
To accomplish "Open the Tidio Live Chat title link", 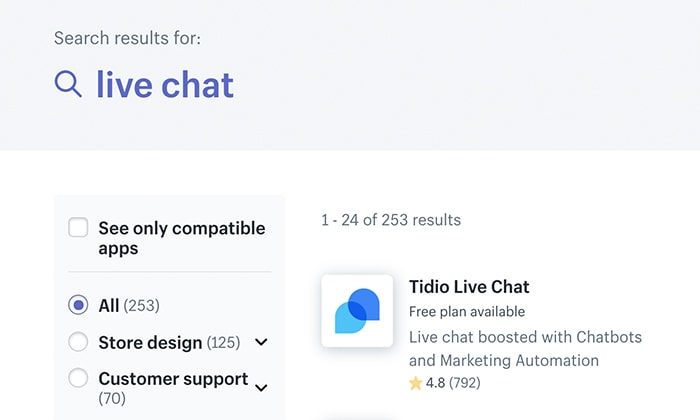I will (x=469, y=287).
